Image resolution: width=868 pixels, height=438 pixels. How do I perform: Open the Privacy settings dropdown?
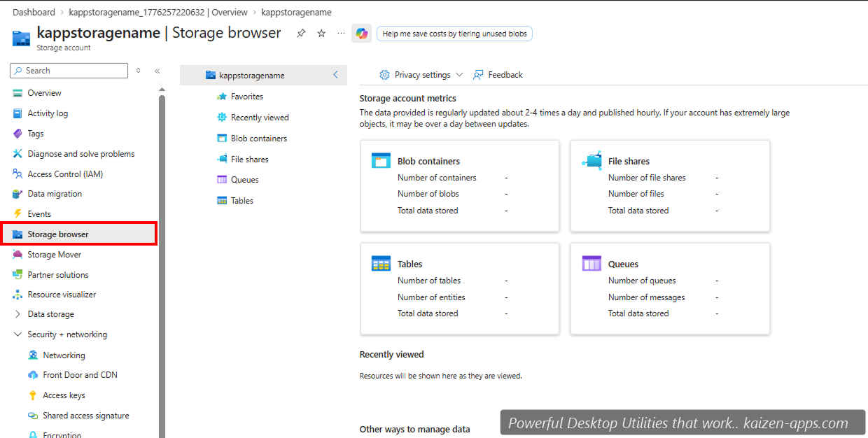coord(420,75)
